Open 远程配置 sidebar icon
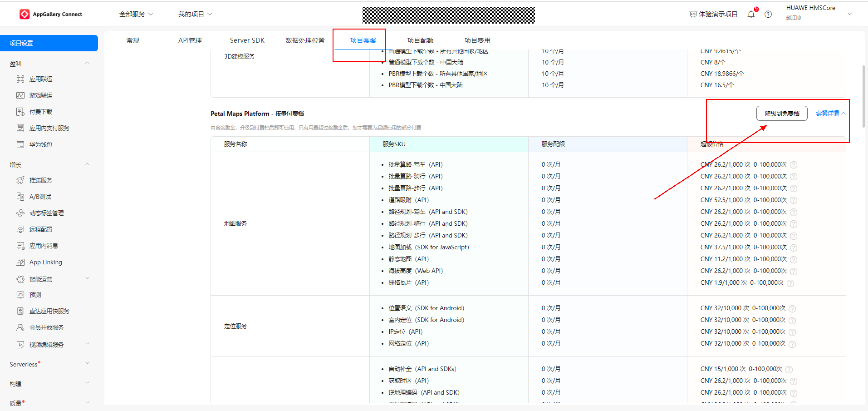The width and height of the screenshot is (868, 411). (x=20, y=229)
